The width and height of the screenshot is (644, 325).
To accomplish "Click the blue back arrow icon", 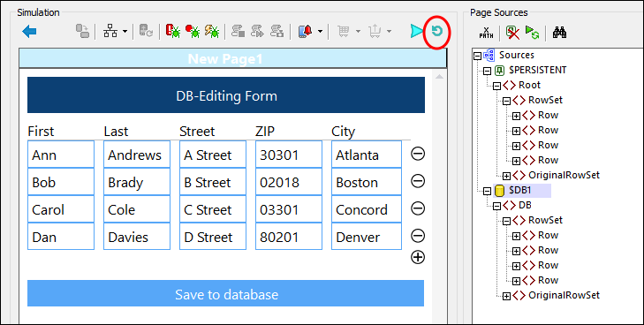I will coord(29,31).
